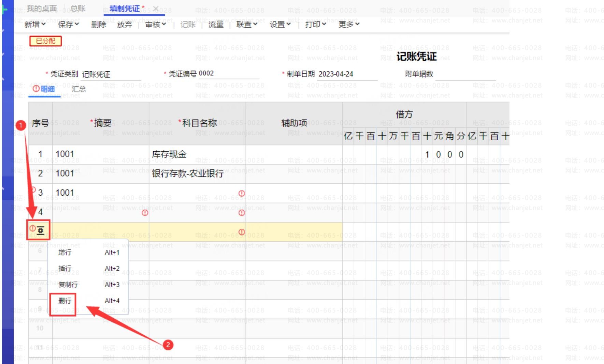The width and height of the screenshot is (604, 364).
Task: Show the 更多 options dropdown
Action: (349, 24)
